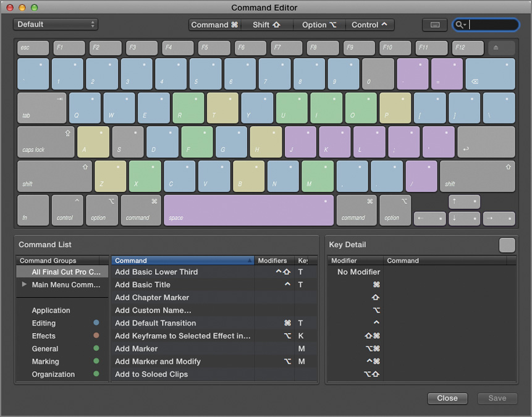The height and width of the screenshot is (417, 532).
Task: Select the No Modifier row in Key Detail
Action: coord(422,272)
